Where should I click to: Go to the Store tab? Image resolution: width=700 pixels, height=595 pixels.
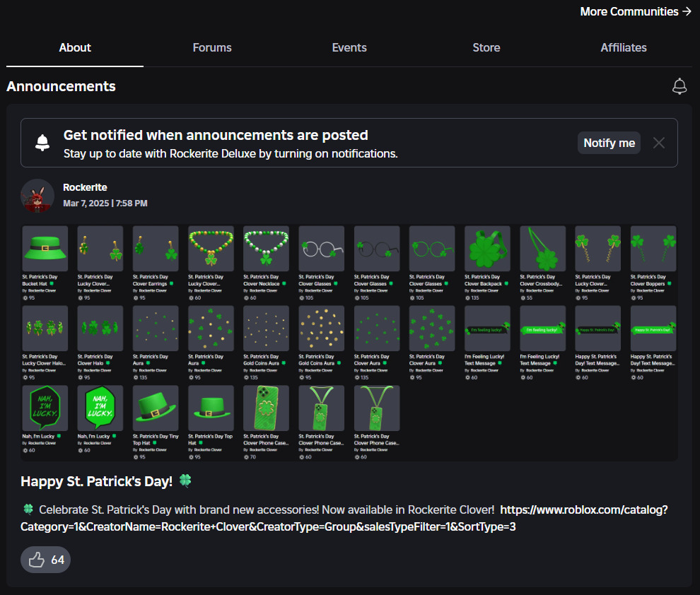(486, 47)
